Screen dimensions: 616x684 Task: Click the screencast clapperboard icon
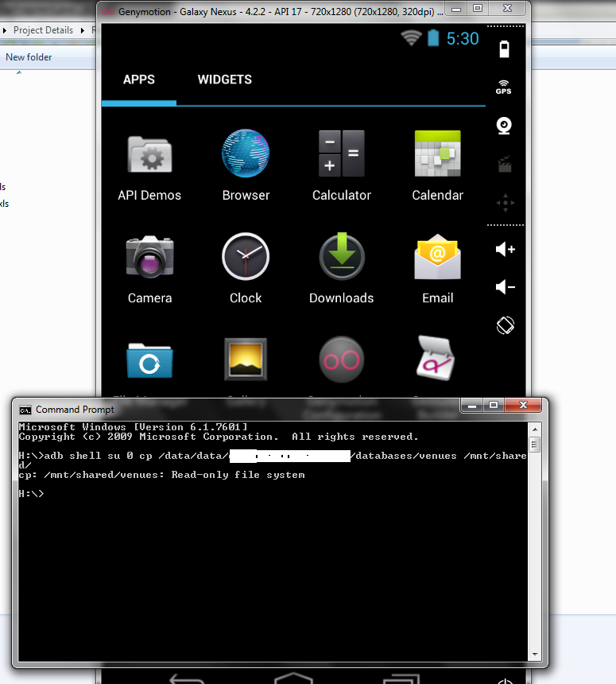(x=505, y=164)
